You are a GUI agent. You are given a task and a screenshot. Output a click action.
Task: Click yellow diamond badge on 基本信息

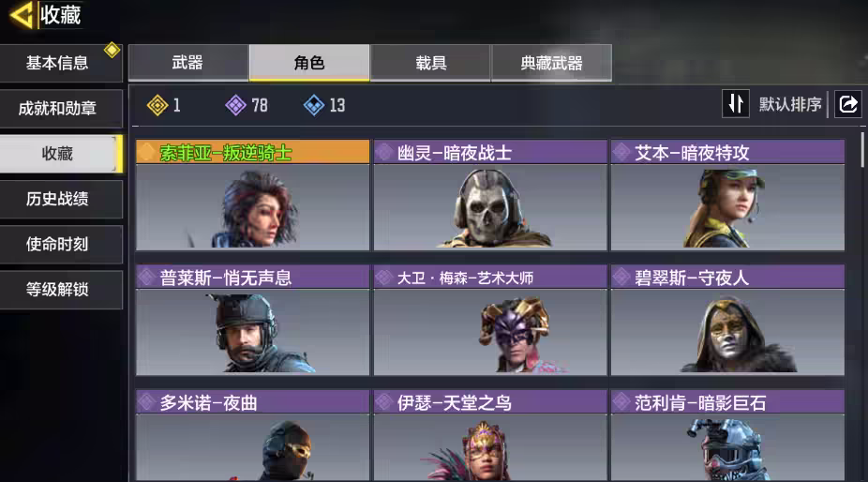pyautogui.click(x=112, y=51)
